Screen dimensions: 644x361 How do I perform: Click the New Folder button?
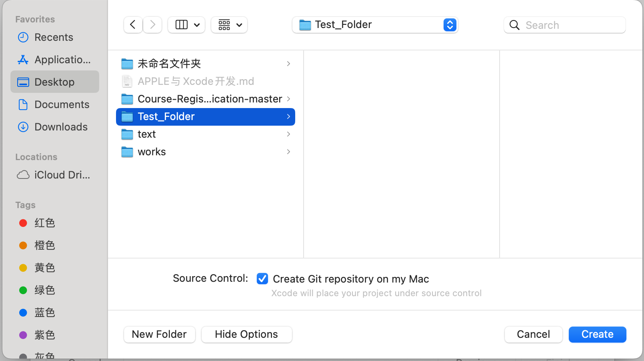(x=159, y=334)
